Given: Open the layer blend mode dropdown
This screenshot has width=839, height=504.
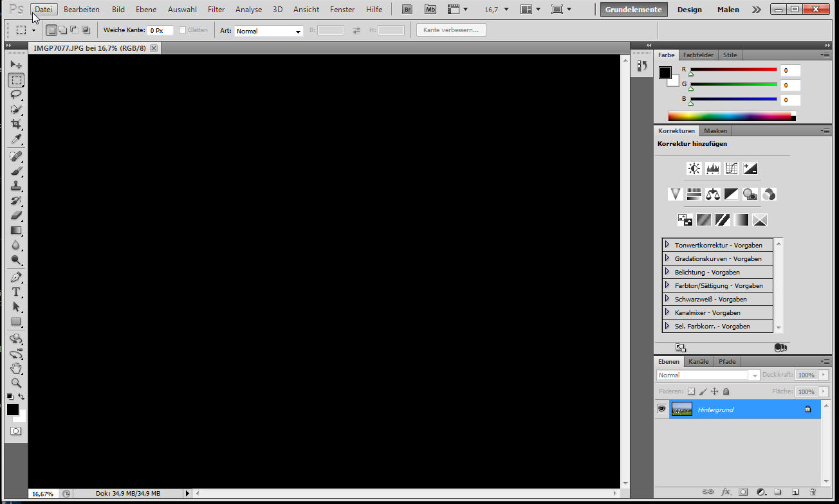Looking at the screenshot, I should (x=708, y=375).
